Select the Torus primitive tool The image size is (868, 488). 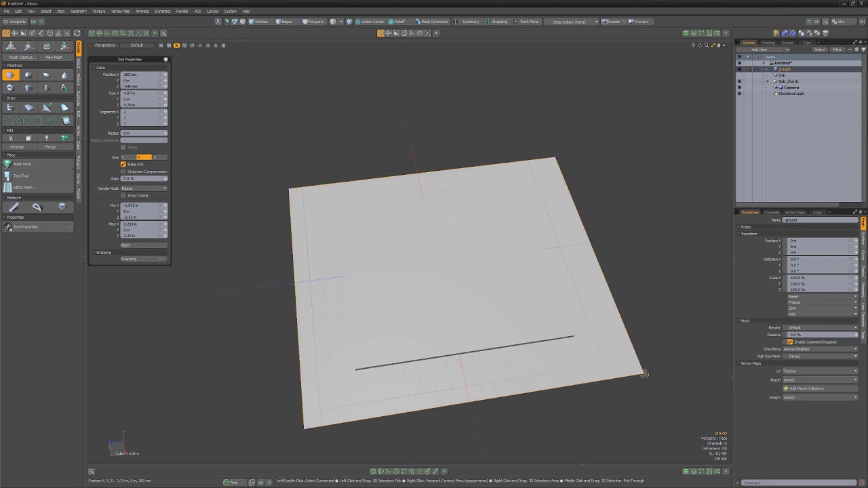pos(10,87)
